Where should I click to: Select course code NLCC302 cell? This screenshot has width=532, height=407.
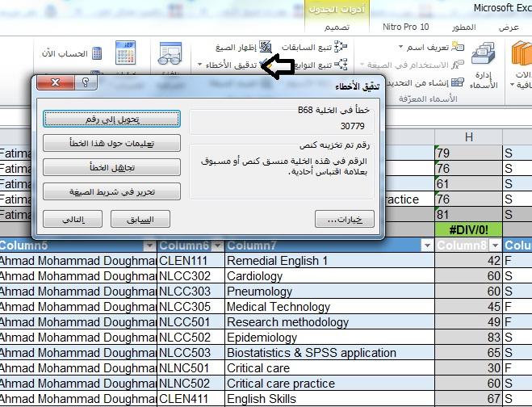191,276
